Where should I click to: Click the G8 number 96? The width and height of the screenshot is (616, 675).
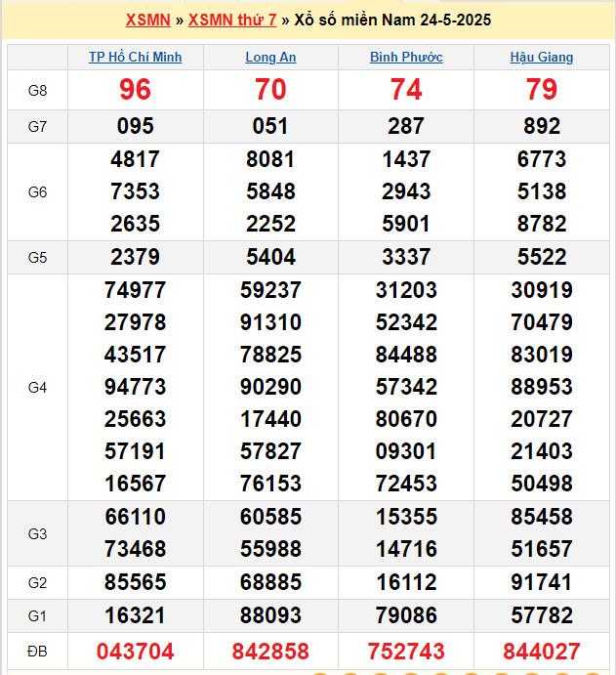click(x=135, y=90)
